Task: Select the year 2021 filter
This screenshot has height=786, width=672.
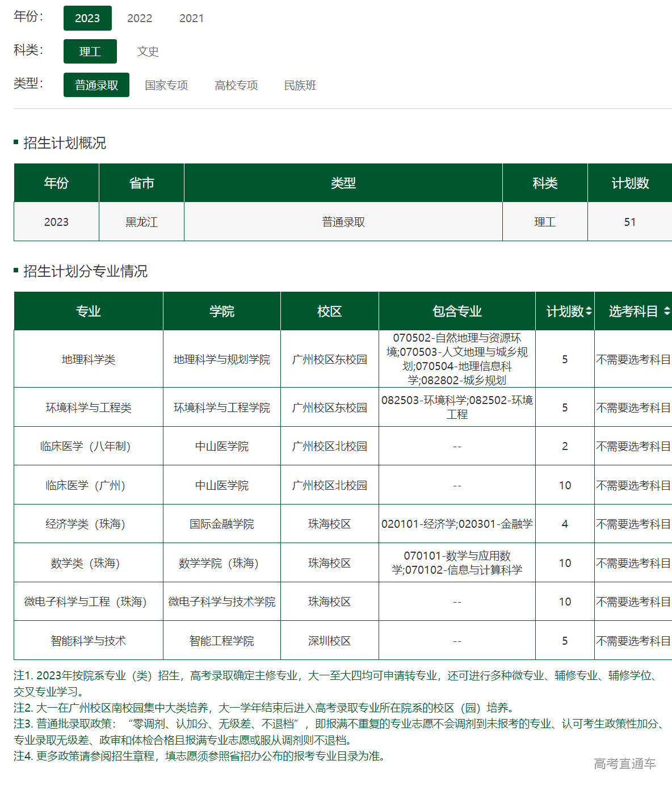Action: pos(193,18)
